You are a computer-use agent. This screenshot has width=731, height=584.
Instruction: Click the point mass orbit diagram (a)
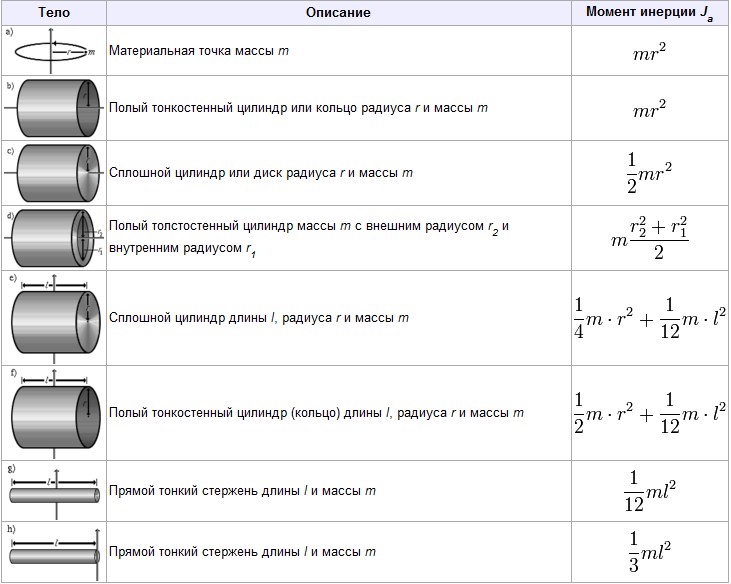tap(54, 51)
